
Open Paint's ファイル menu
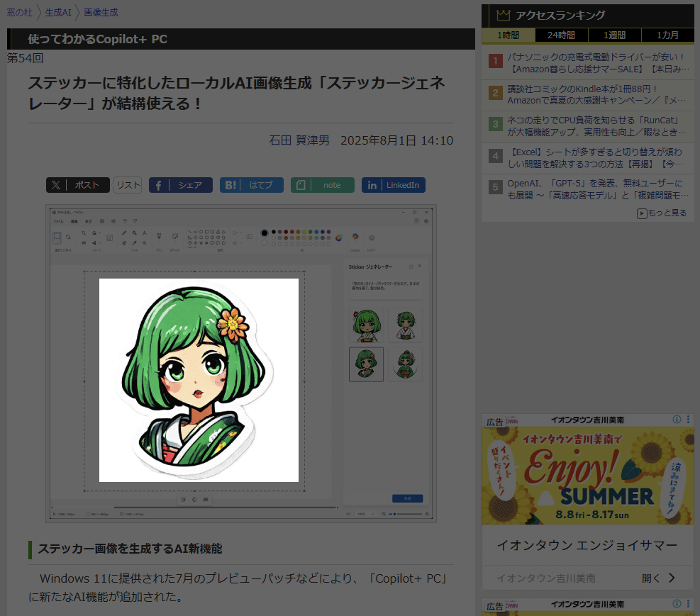(x=59, y=223)
